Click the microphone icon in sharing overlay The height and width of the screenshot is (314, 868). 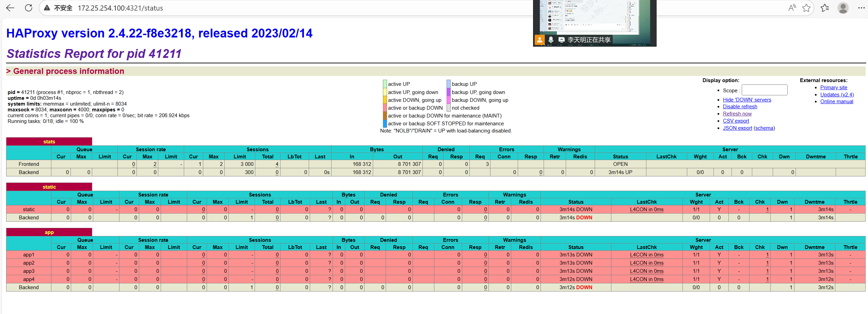(x=551, y=40)
